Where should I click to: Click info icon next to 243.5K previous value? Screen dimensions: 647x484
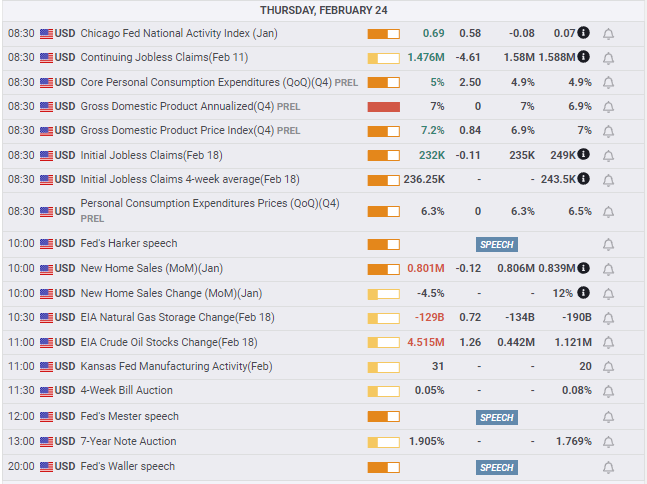583,179
